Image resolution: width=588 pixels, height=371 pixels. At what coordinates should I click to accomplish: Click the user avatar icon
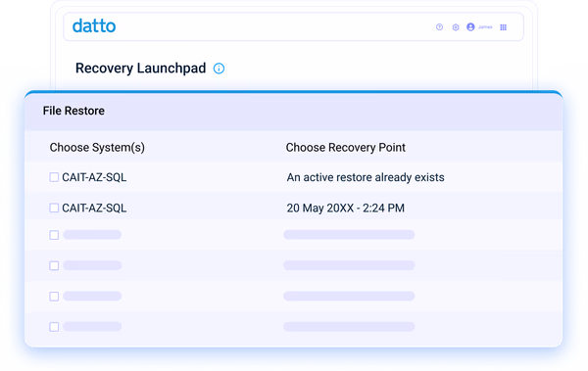470,27
